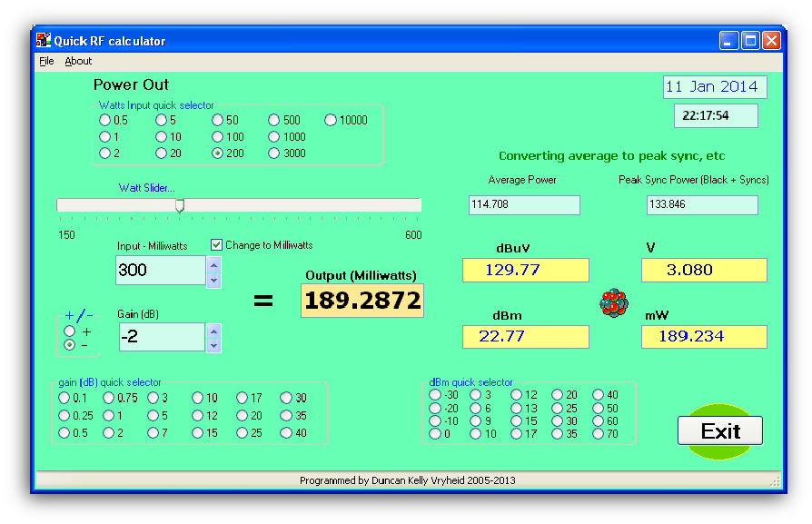Decrease Gain (dB) with down spinner arrow
812x524 pixels.
pos(214,345)
